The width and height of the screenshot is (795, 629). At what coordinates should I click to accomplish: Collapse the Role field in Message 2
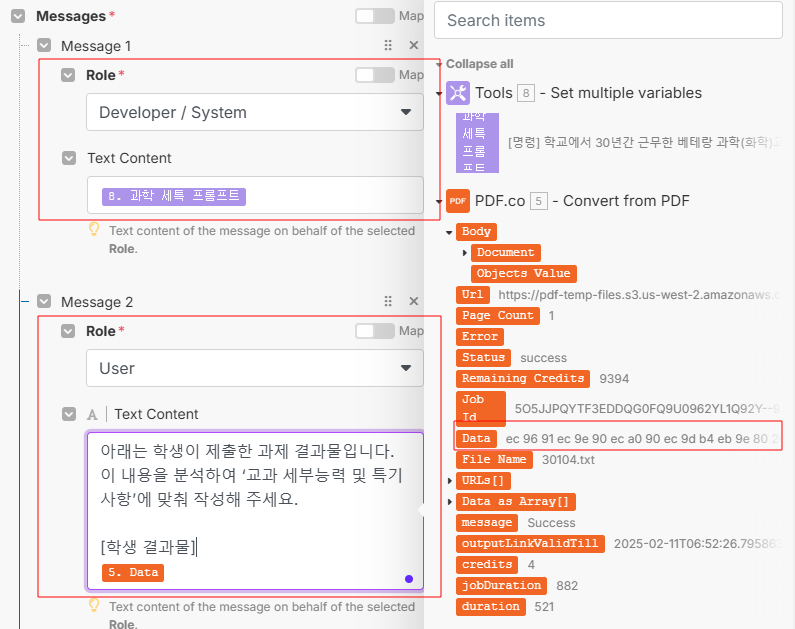click(68, 331)
